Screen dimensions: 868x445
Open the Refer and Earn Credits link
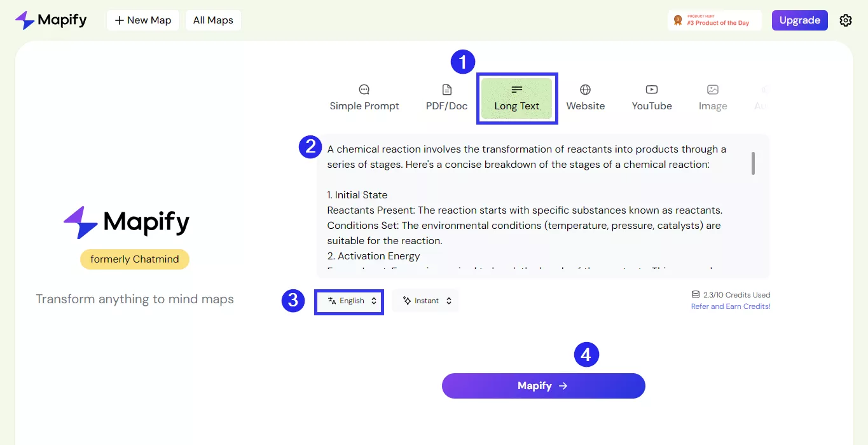[730, 306]
